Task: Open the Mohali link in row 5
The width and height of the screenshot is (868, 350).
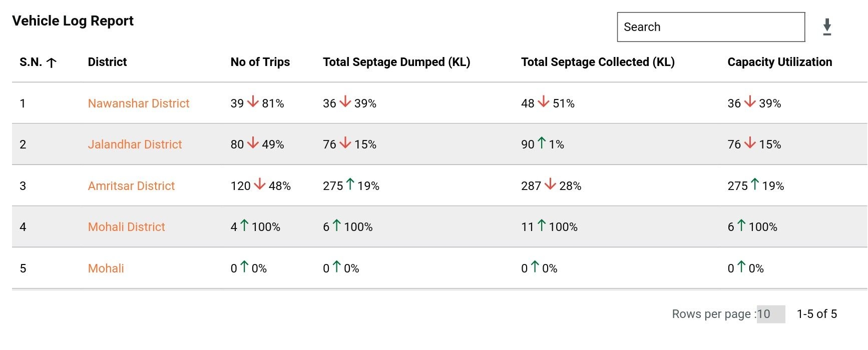Action: (x=106, y=268)
